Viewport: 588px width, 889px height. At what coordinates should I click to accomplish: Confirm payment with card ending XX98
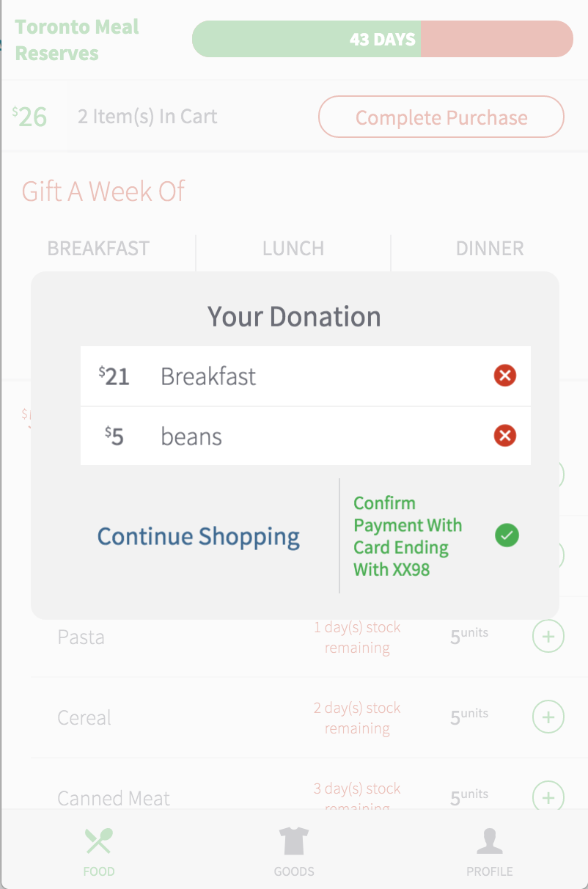coord(408,536)
